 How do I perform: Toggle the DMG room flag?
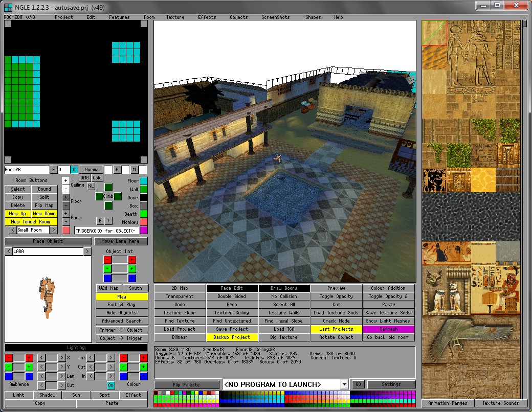pyautogui.click(x=84, y=178)
